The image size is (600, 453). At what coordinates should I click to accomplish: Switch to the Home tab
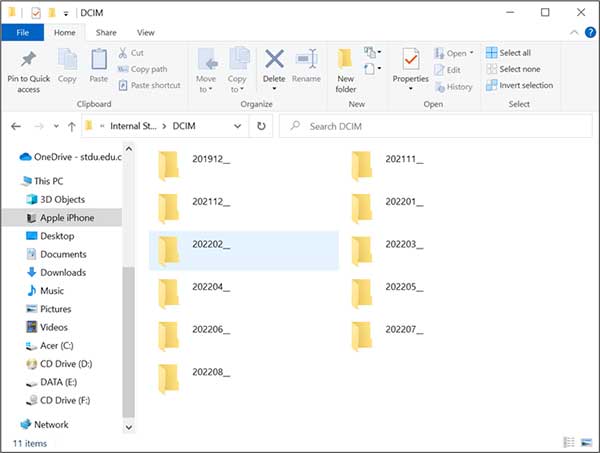coord(65,33)
